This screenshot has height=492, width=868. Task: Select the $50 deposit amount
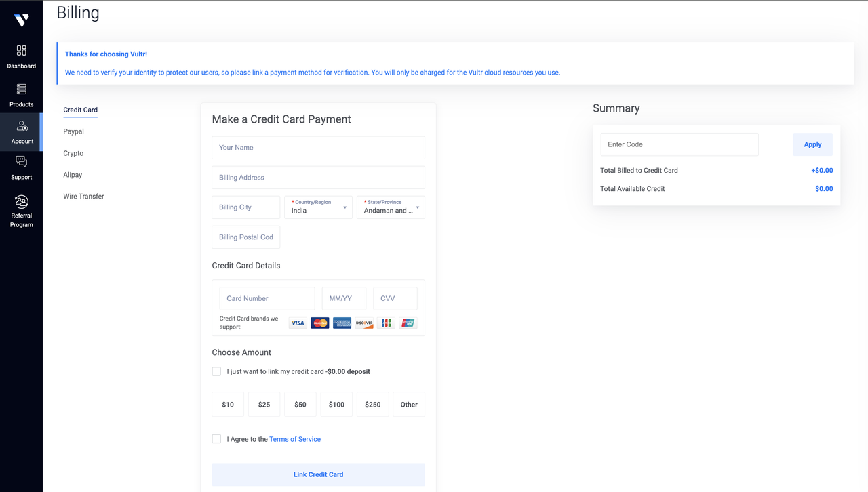[300, 405]
